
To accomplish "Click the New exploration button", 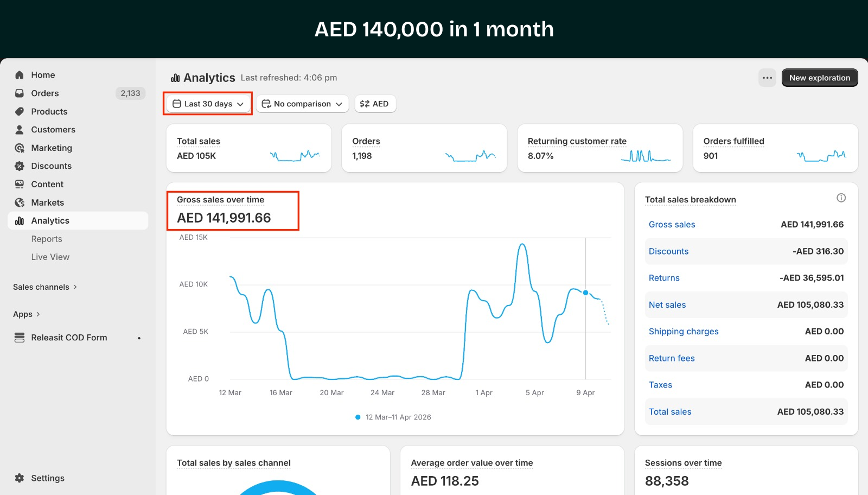I will 819,78.
